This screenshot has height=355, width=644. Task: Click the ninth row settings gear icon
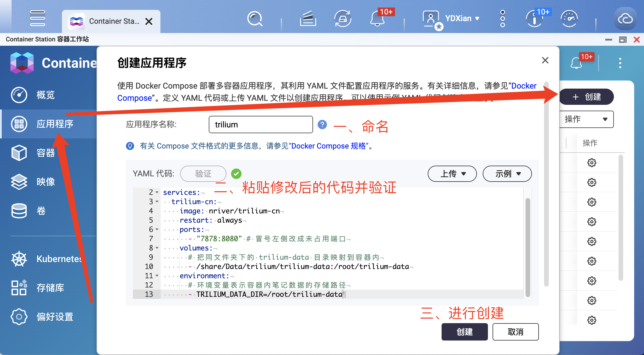click(592, 320)
